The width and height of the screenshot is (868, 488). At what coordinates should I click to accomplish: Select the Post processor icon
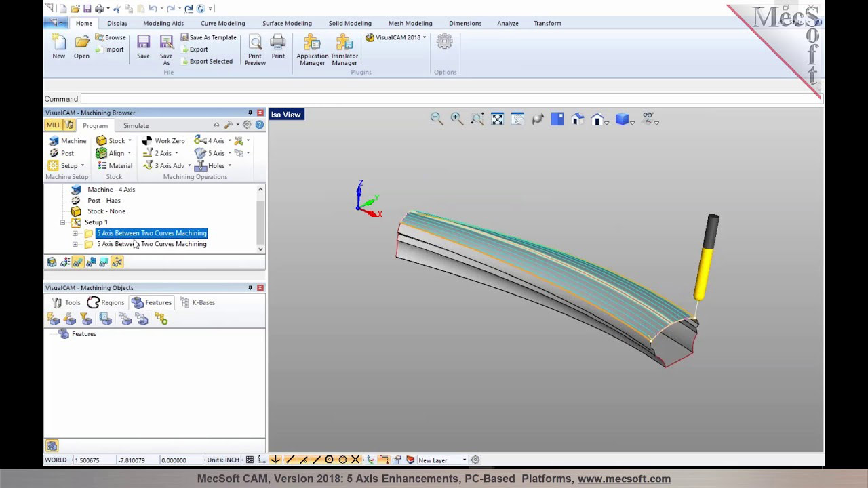[62, 153]
